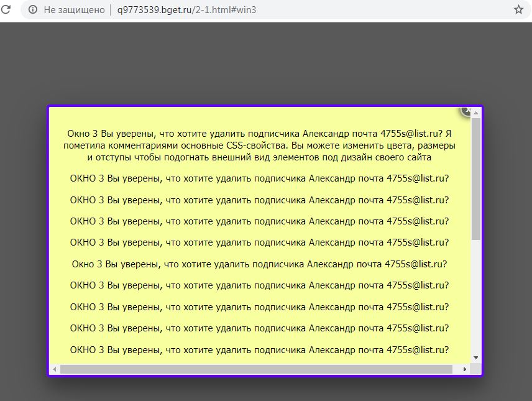Screen dimensions: 532x401
Task: Click the vertical scrollbar track below the thumb
Action: tap(475, 297)
